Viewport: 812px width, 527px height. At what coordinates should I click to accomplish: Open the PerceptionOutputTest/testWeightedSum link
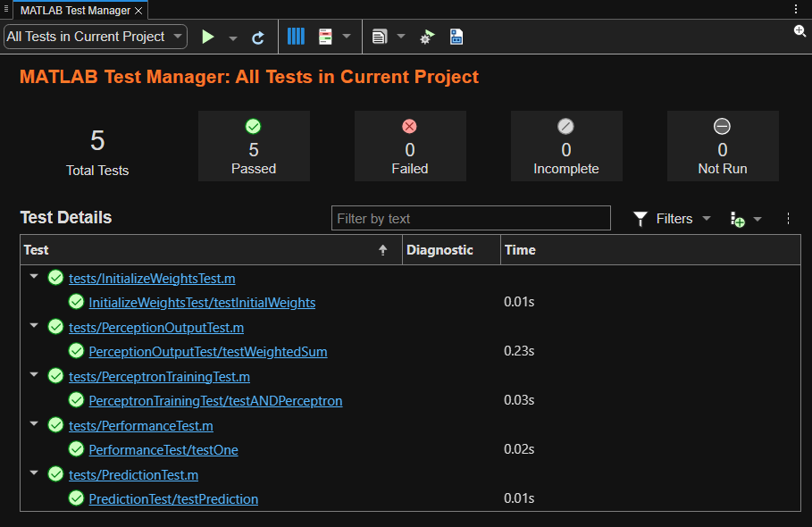(208, 352)
